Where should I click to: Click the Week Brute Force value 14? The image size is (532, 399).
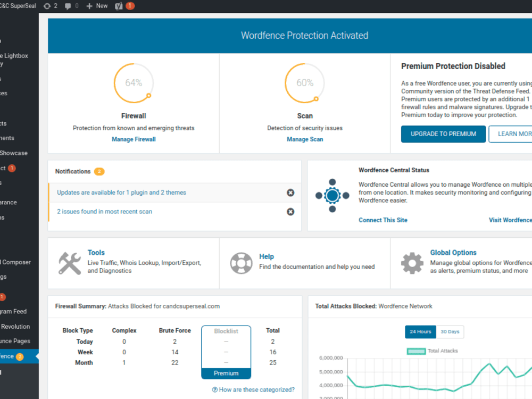click(x=174, y=352)
